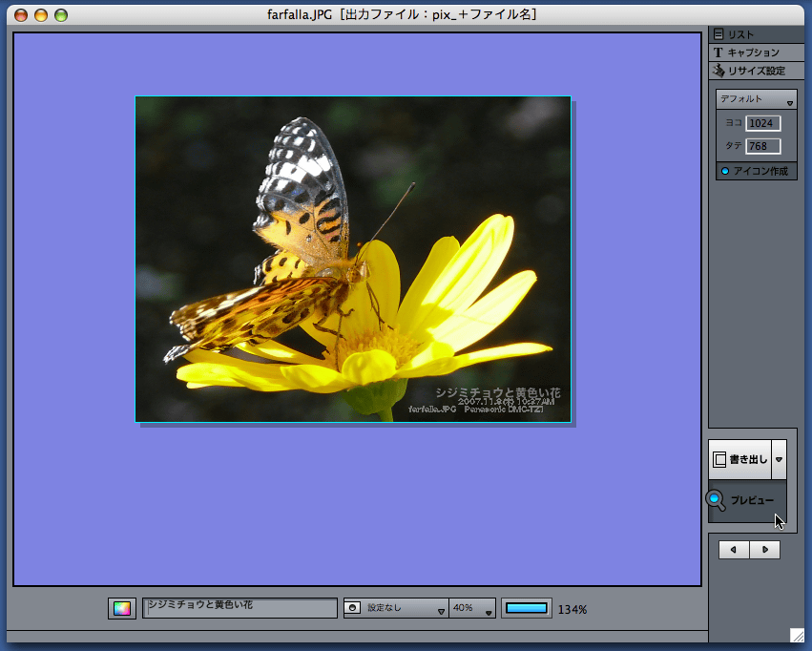Viewport: 812px width, 651px height.
Task: Go to the next image arrow
Action: [x=765, y=550]
